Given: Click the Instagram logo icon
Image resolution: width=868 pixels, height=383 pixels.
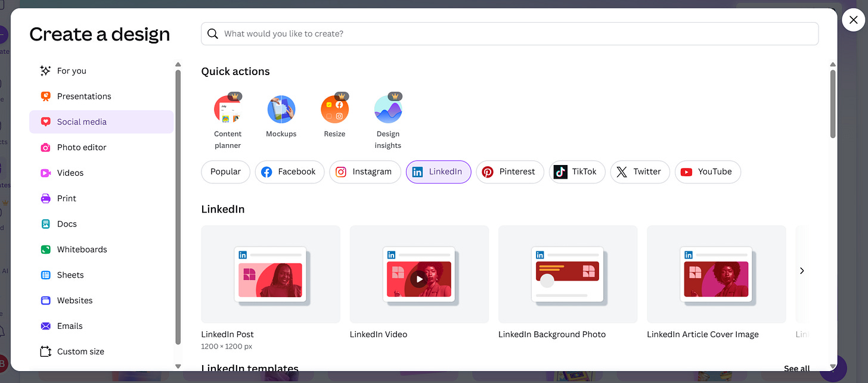Looking at the screenshot, I should point(341,172).
